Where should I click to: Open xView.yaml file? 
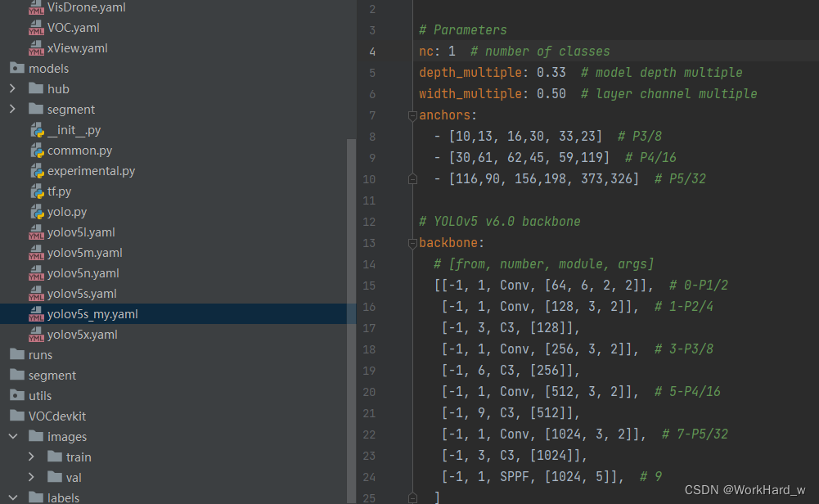click(77, 48)
